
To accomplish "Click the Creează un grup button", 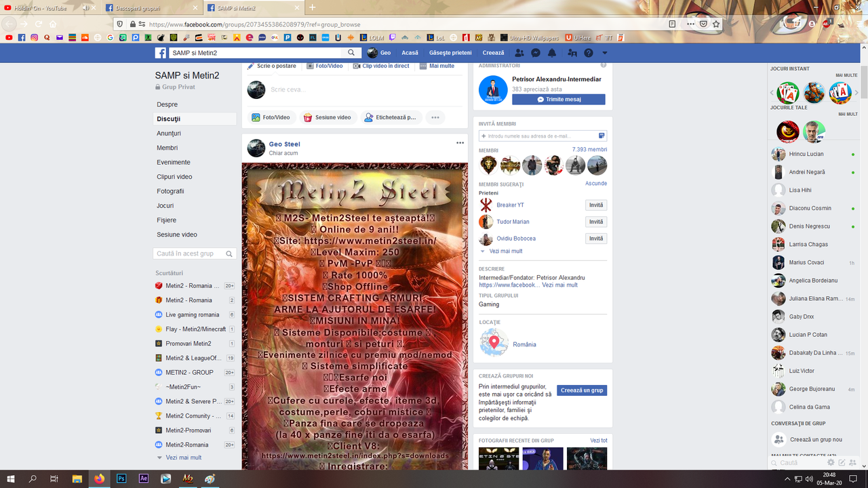I will point(582,390).
